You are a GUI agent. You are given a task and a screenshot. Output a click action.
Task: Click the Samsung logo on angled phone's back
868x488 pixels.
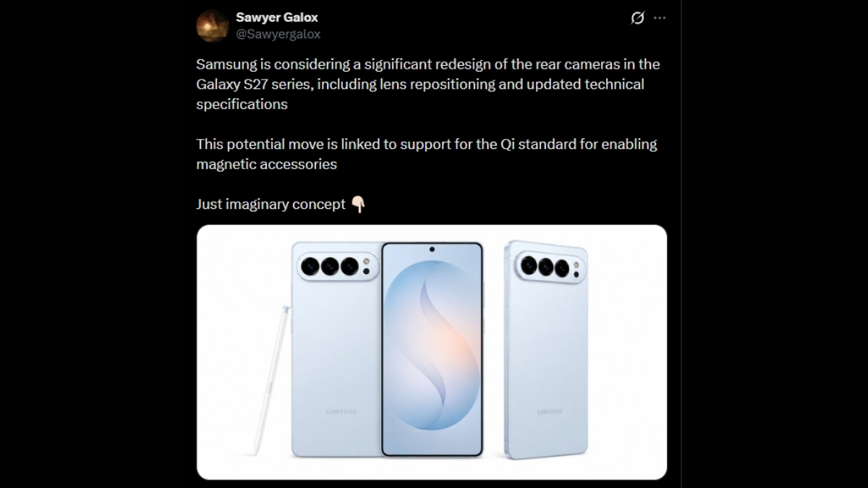pos(550,411)
